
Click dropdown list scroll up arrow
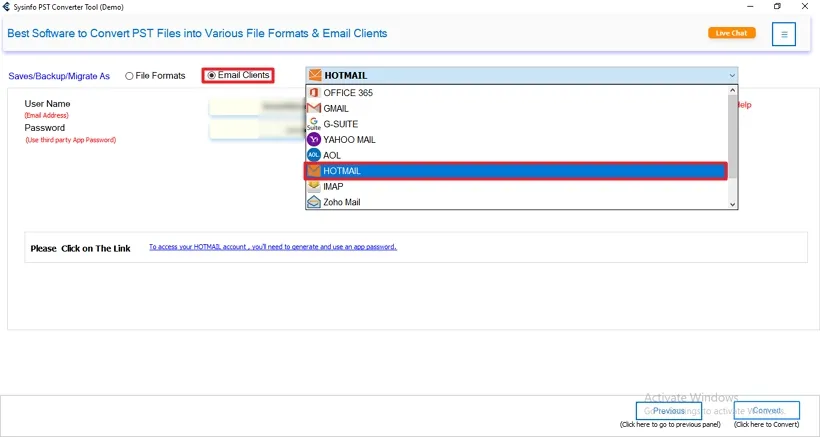point(732,90)
